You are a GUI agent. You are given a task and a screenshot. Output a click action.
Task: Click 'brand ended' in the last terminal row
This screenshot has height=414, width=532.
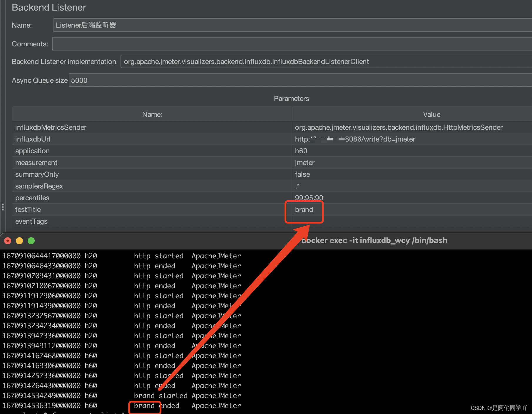point(156,406)
